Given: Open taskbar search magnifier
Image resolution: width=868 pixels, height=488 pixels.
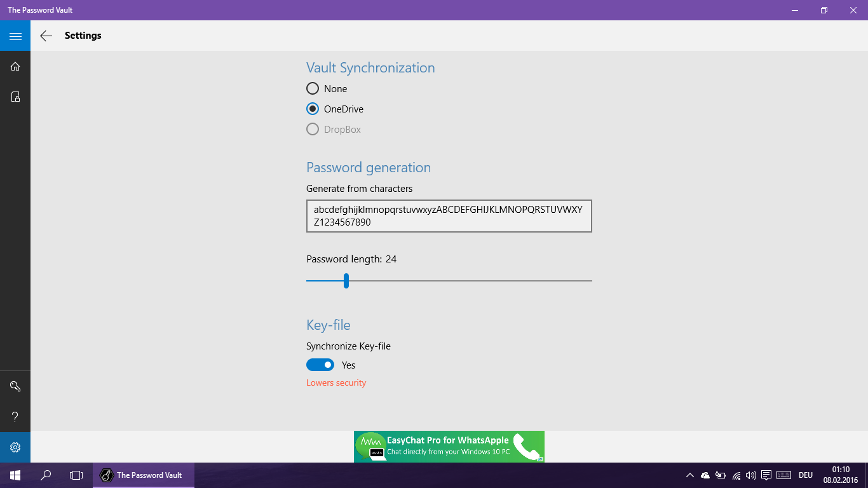Looking at the screenshot, I should 46,475.
